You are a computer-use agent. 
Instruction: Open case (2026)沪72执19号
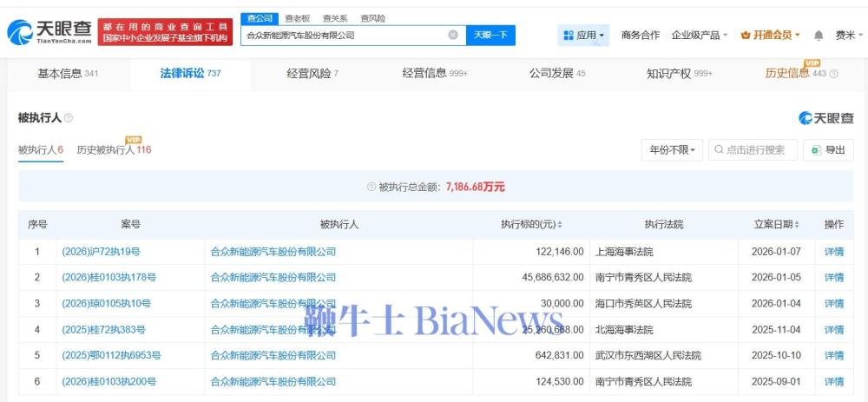tap(101, 252)
